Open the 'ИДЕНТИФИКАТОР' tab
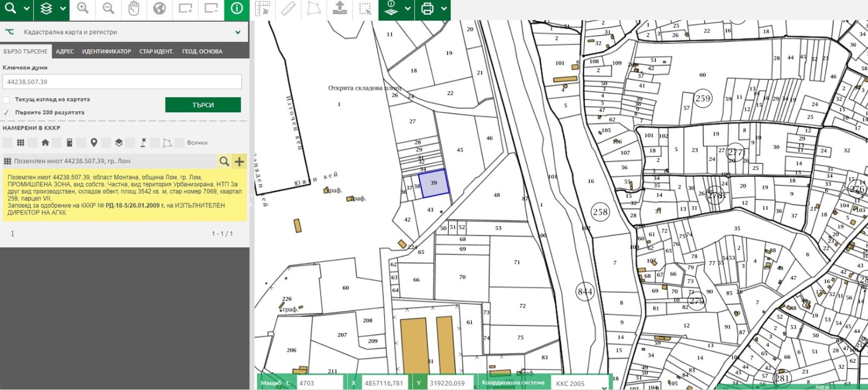 (x=106, y=52)
